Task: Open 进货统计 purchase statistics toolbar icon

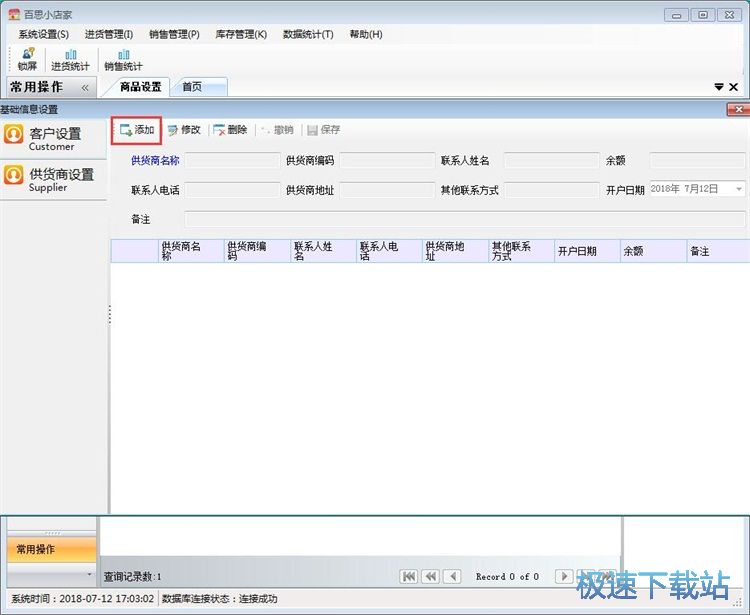Action: (70, 59)
